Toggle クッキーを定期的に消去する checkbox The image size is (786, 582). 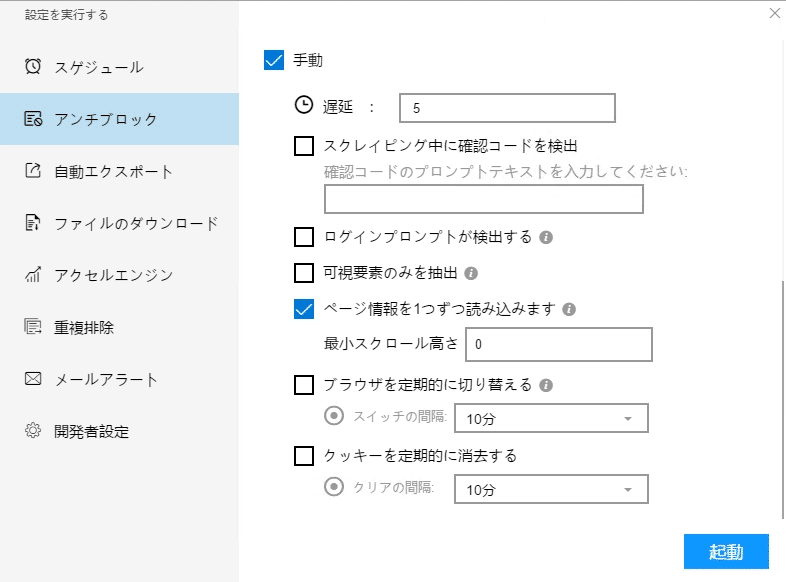coord(305,456)
